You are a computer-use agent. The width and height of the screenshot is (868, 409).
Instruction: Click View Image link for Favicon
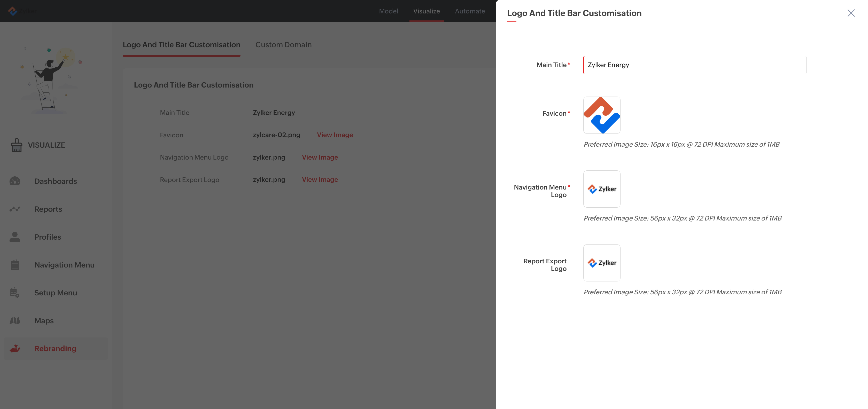(335, 135)
